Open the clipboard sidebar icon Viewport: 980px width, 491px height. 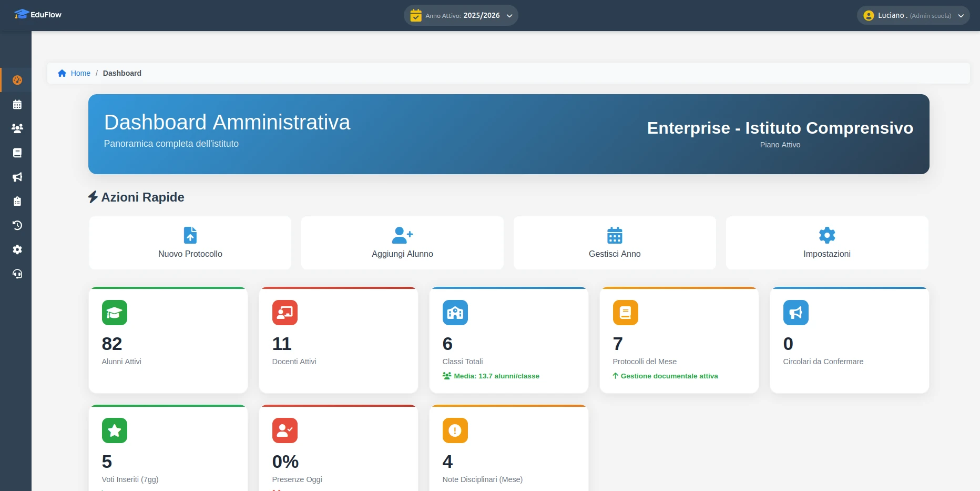tap(17, 201)
